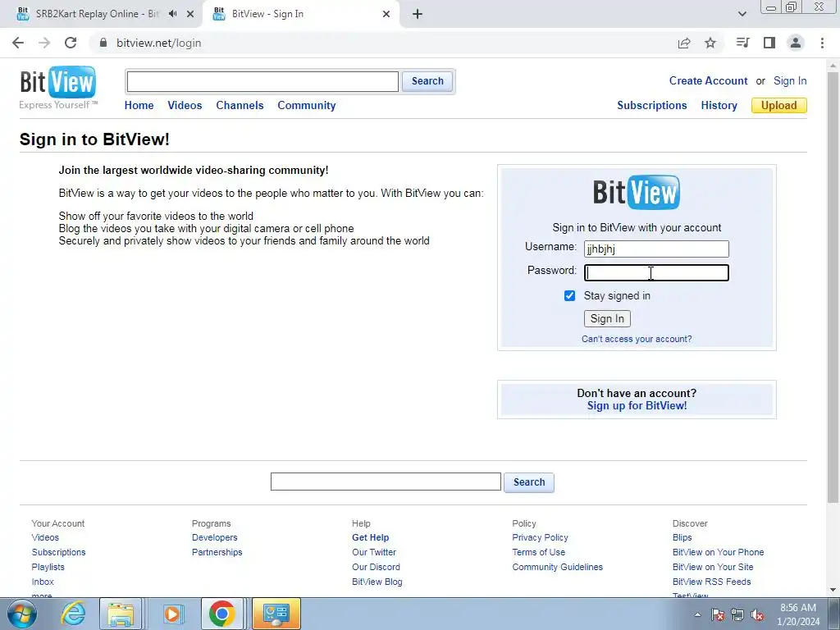Open History in the header
The height and width of the screenshot is (630, 840).
pyautogui.click(x=719, y=106)
